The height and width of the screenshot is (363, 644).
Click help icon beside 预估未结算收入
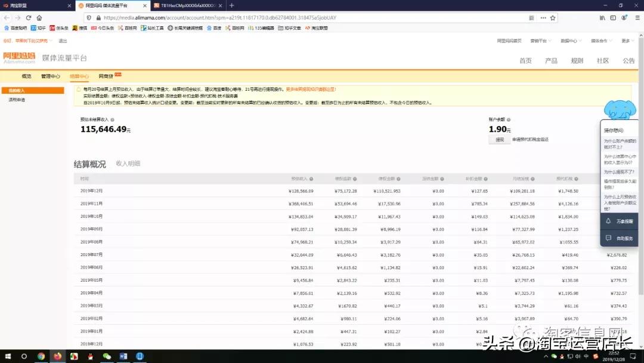113,119
